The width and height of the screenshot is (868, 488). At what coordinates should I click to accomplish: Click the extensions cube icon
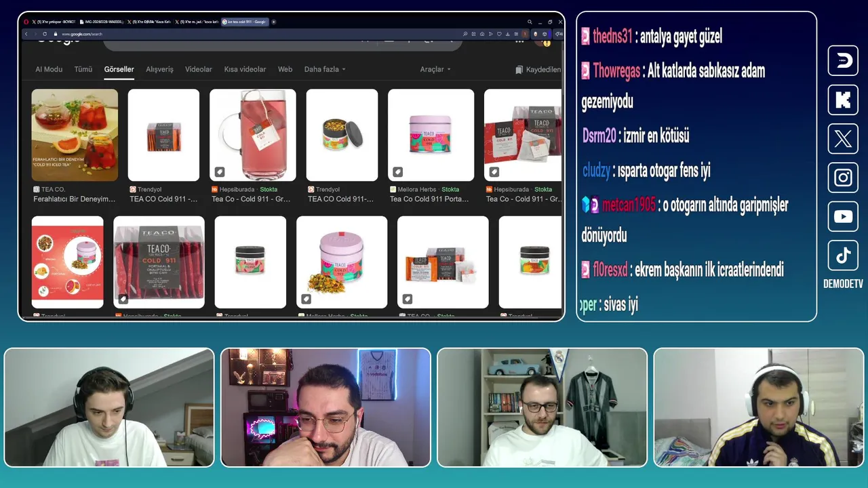(x=545, y=34)
